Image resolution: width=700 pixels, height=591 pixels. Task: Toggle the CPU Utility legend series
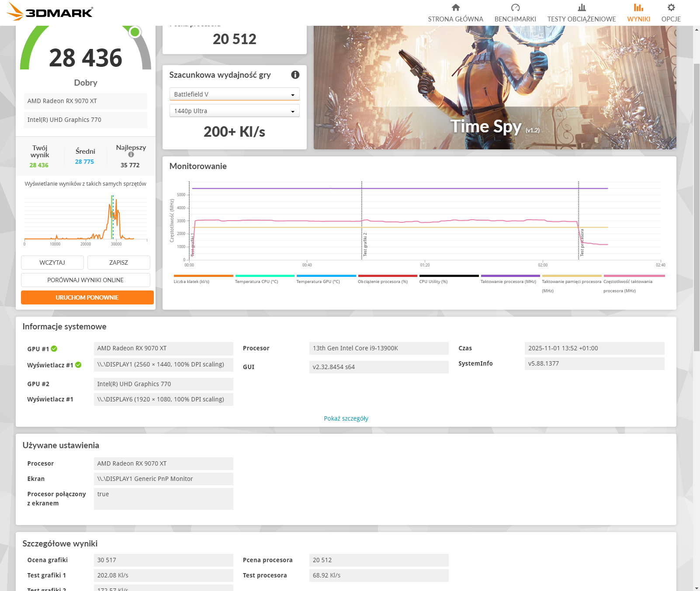[x=433, y=282]
